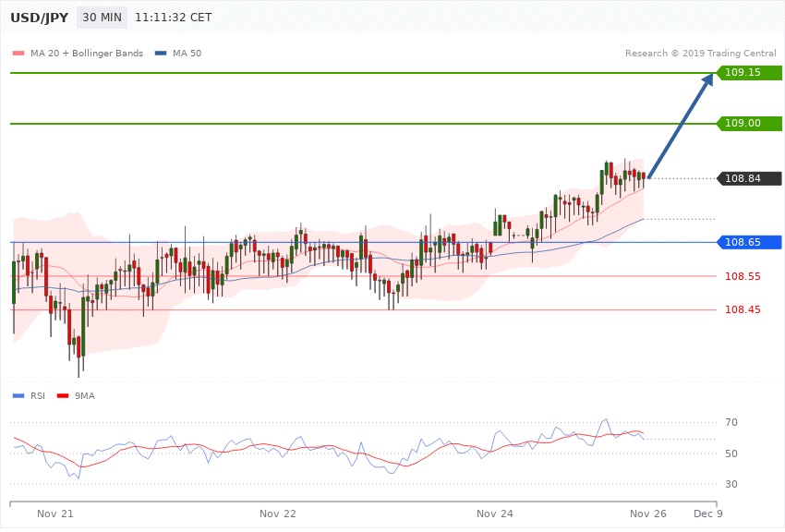785x532 pixels.
Task: Select the Nov 24 date marker
Action: 495,512
